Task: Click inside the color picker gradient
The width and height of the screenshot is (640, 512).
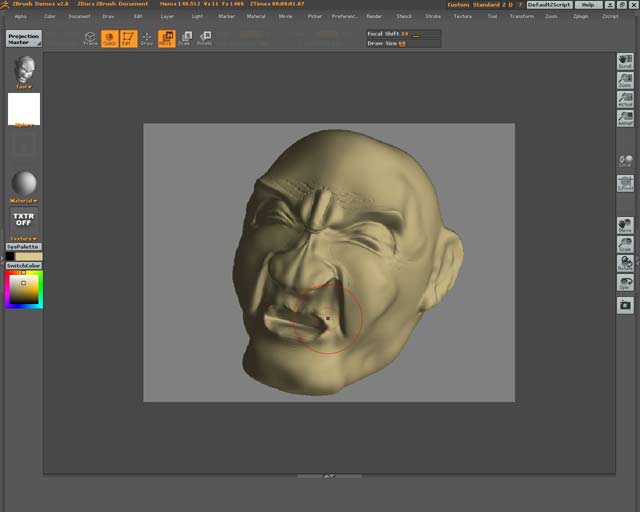Action: (24, 289)
